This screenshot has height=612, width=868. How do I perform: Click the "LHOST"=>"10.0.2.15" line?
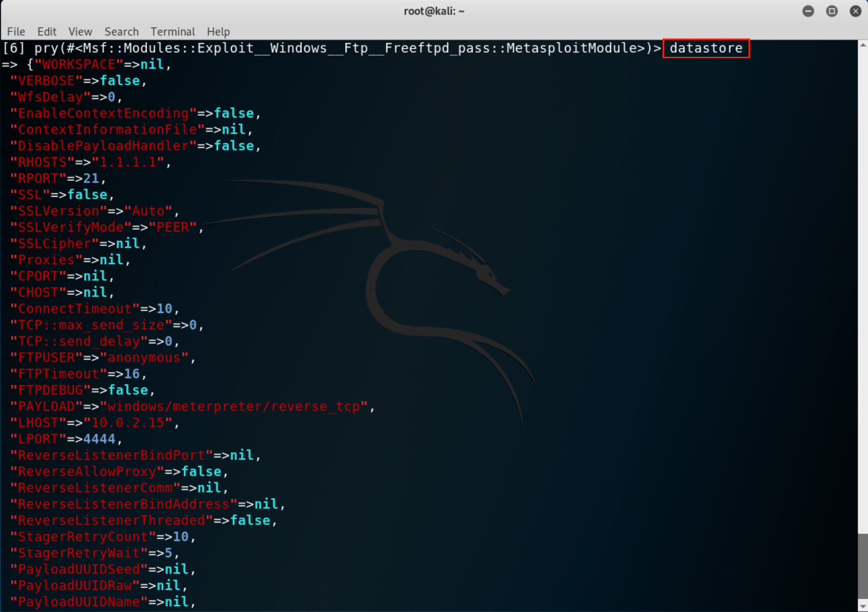(95, 422)
